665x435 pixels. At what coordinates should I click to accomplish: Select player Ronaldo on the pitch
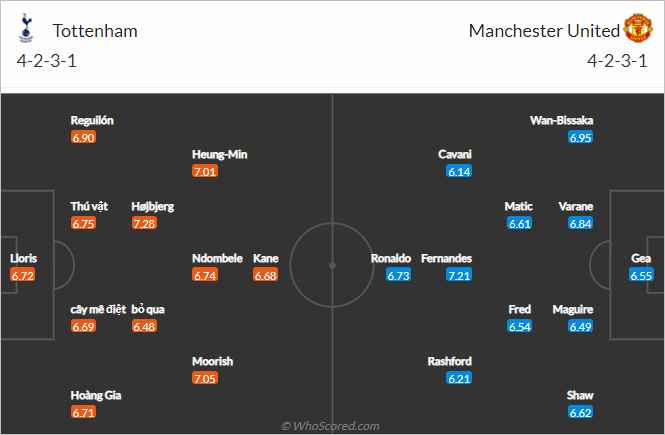point(391,259)
